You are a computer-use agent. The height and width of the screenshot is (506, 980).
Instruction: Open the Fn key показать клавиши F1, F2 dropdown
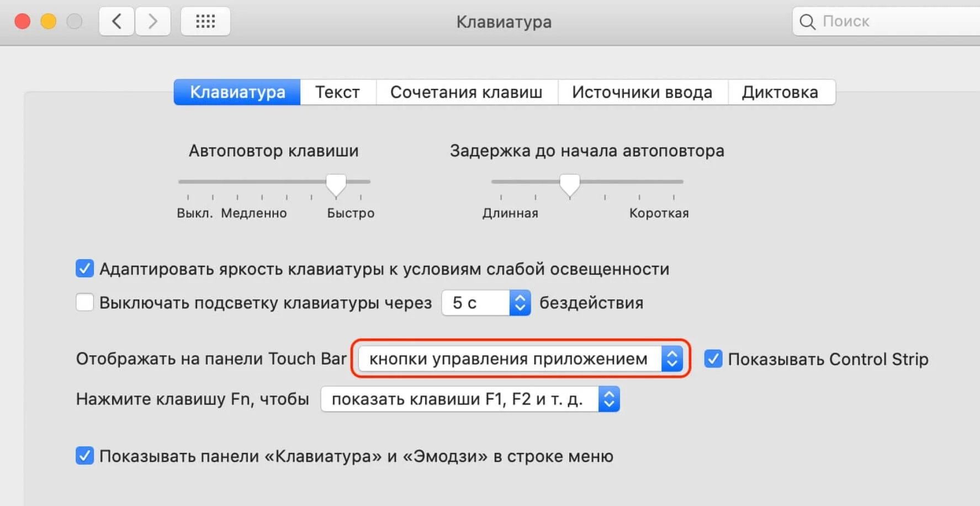coord(470,399)
